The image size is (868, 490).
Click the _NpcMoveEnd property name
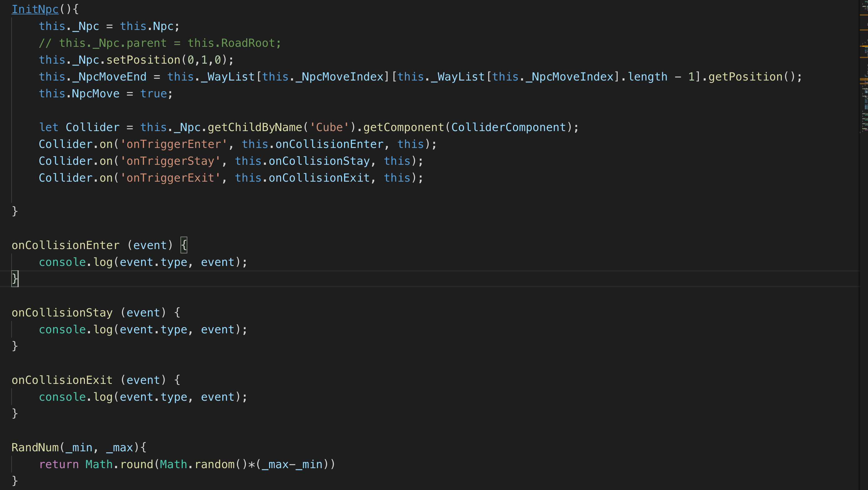pyautogui.click(x=109, y=77)
